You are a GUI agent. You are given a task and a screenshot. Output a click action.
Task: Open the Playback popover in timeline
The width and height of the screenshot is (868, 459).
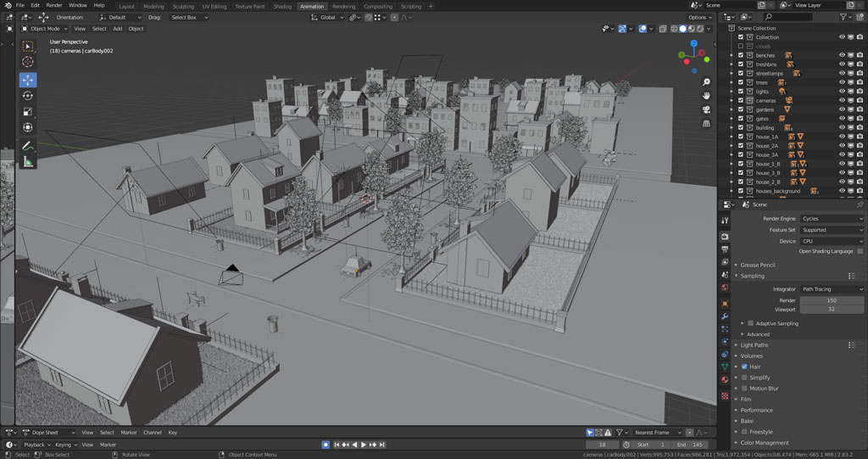tap(36, 445)
